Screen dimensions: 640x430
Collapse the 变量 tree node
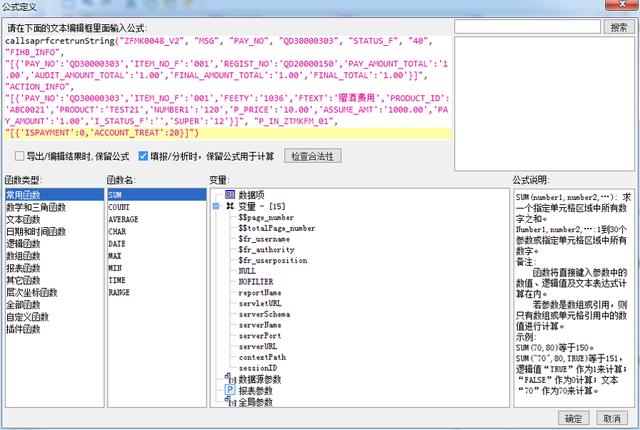point(216,206)
